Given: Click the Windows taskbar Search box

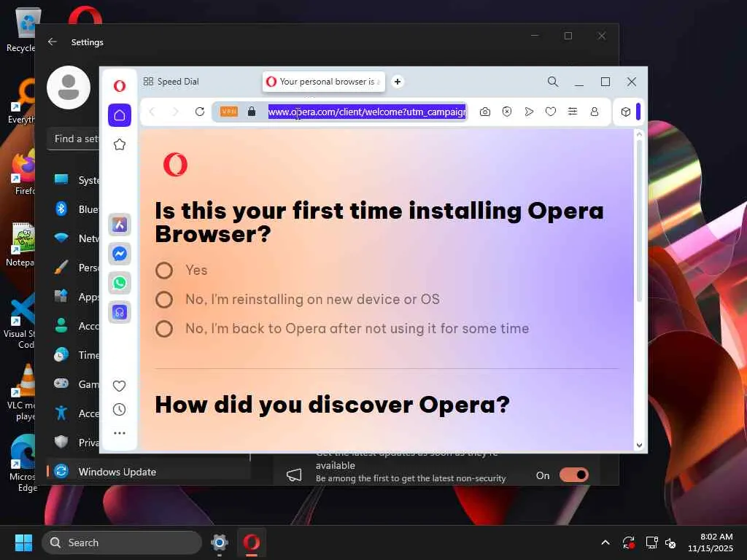Looking at the screenshot, I should (x=122, y=542).
